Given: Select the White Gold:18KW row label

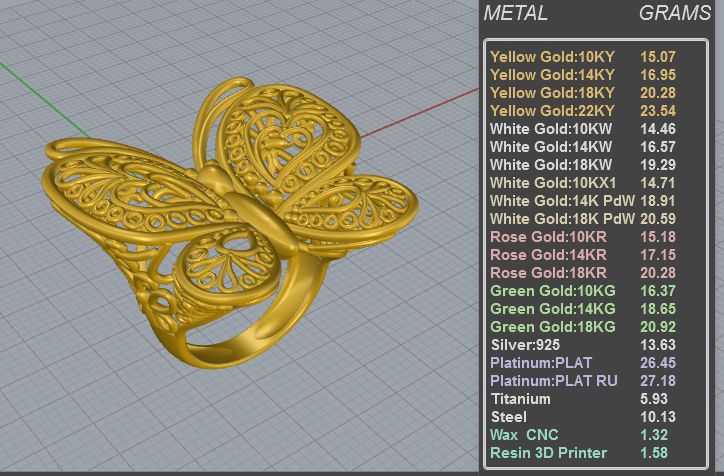Looking at the screenshot, I should click(x=551, y=165).
